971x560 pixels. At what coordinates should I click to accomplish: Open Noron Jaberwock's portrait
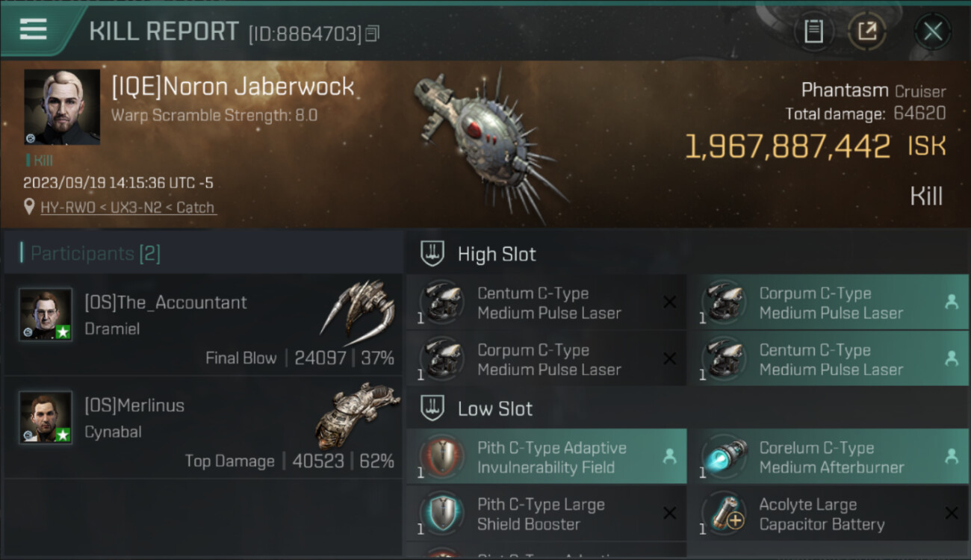pyautogui.click(x=62, y=107)
